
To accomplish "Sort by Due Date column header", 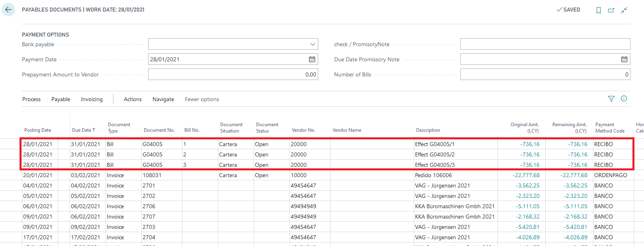I will [x=84, y=130].
